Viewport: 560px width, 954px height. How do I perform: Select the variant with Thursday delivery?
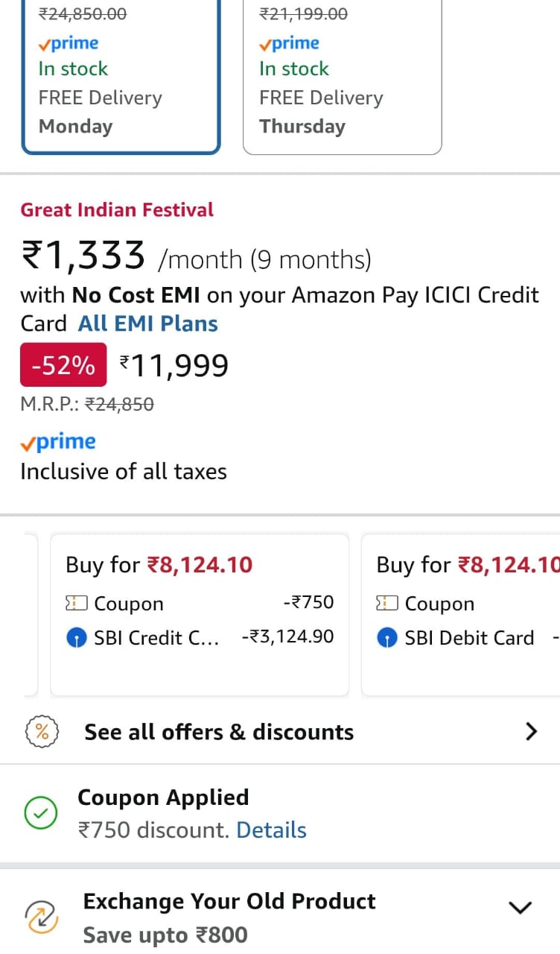[343, 75]
